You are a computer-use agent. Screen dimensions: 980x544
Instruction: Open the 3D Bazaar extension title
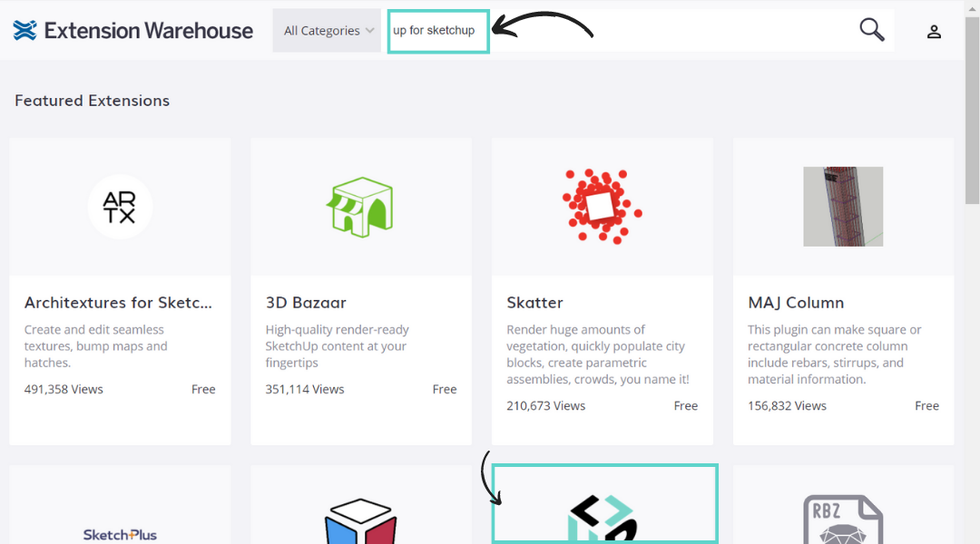pos(306,302)
